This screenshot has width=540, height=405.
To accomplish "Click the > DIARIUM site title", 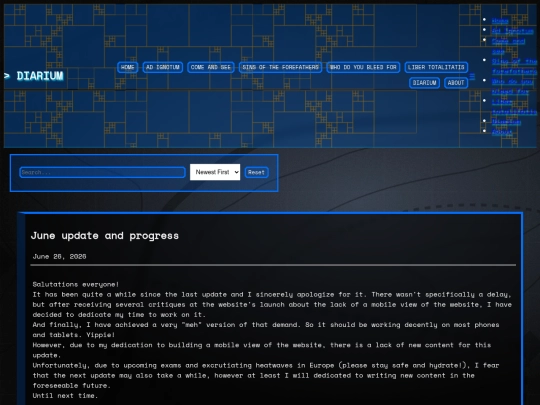I will click(x=34, y=76).
